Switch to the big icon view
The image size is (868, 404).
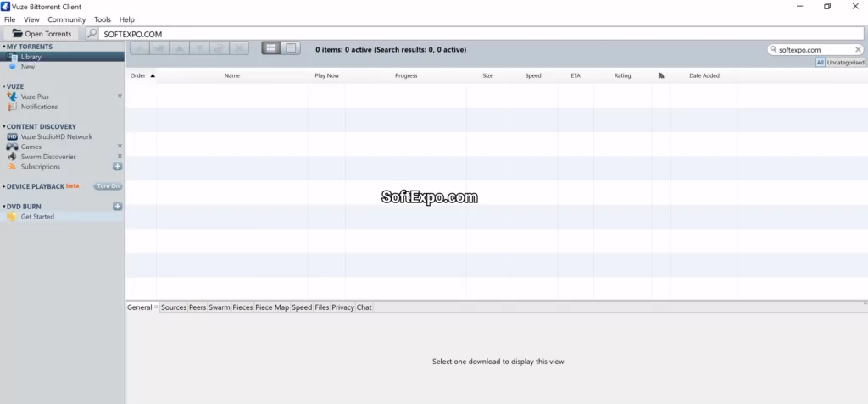click(291, 48)
